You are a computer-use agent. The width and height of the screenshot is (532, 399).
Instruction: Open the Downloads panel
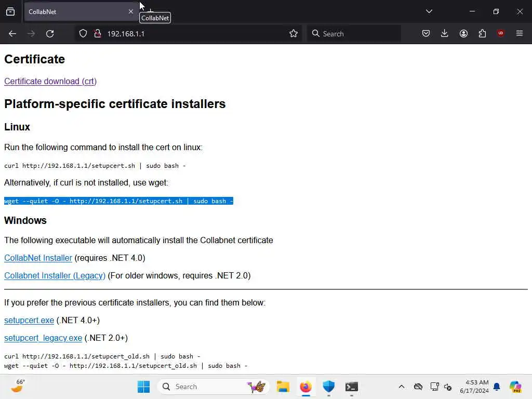pos(445,33)
